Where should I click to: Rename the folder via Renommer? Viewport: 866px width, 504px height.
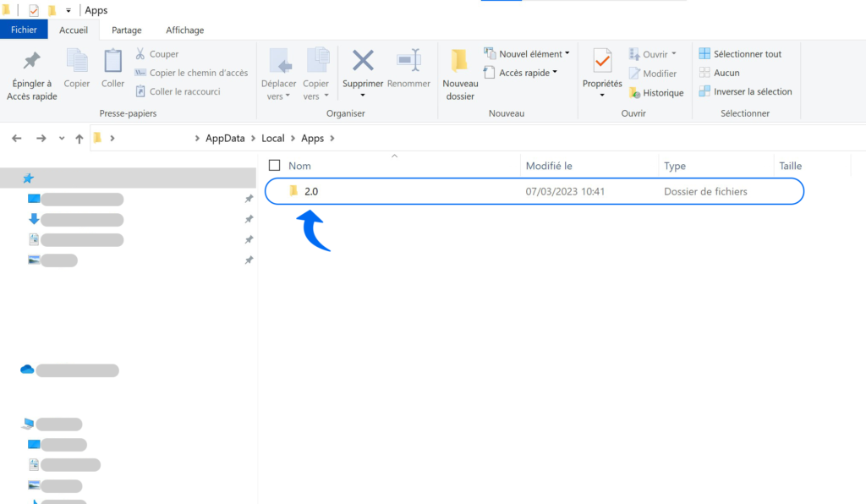click(x=408, y=72)
